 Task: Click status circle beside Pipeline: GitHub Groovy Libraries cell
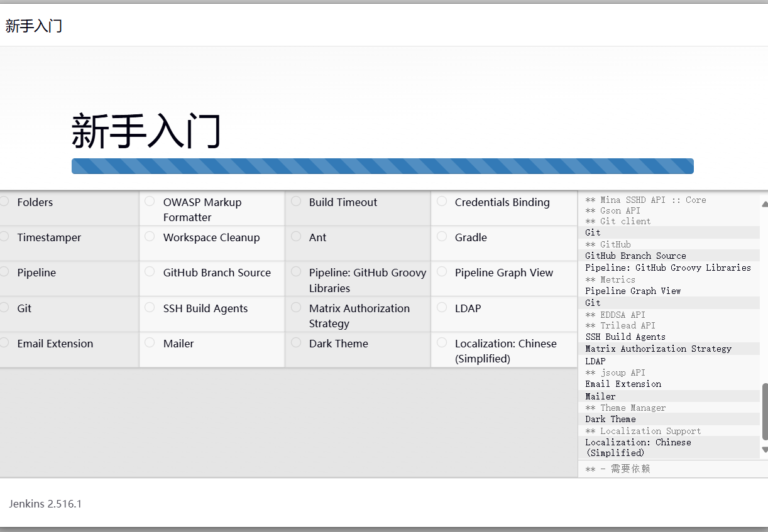[296, 271]
